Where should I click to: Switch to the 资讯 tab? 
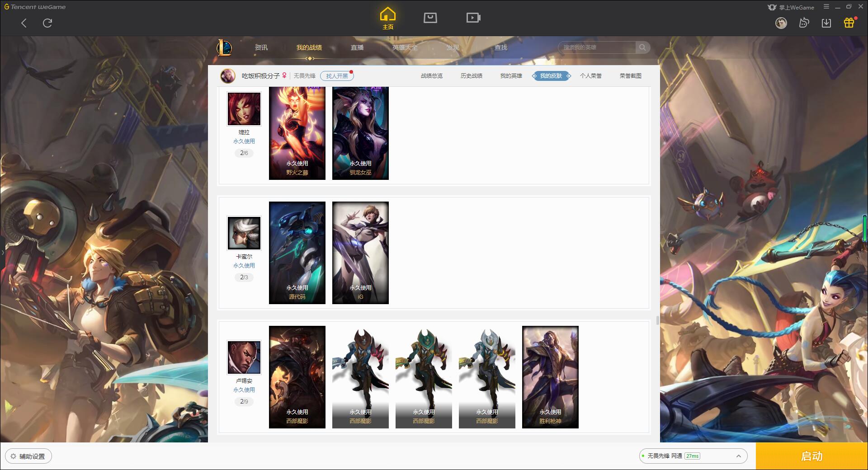[261, 47]
